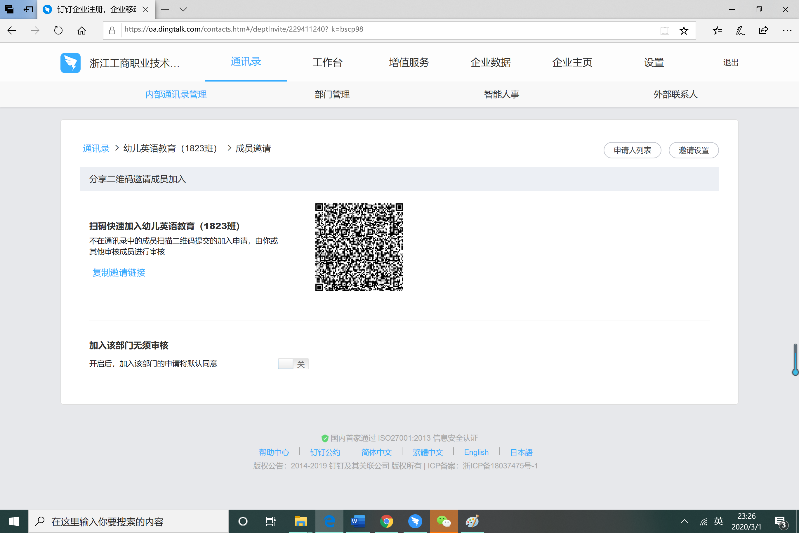Click the 邀请设置 button
The width and height of the screenshot is (799, 533).
pos(693,150)
